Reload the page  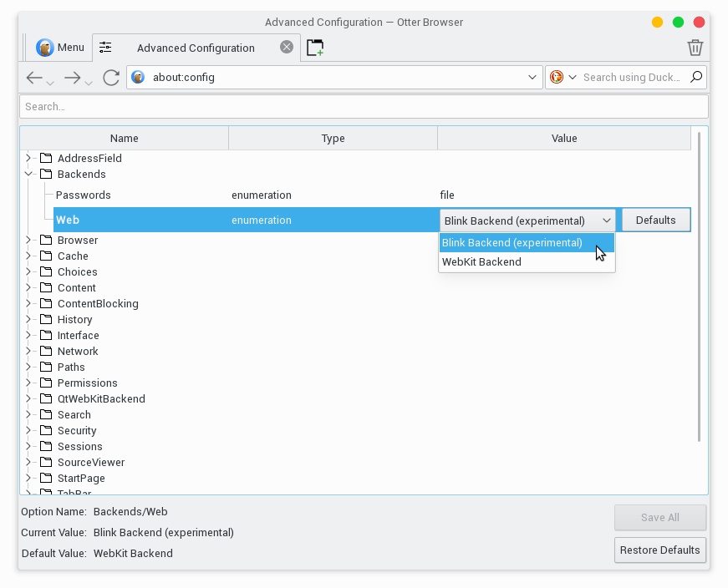[111, 78]
